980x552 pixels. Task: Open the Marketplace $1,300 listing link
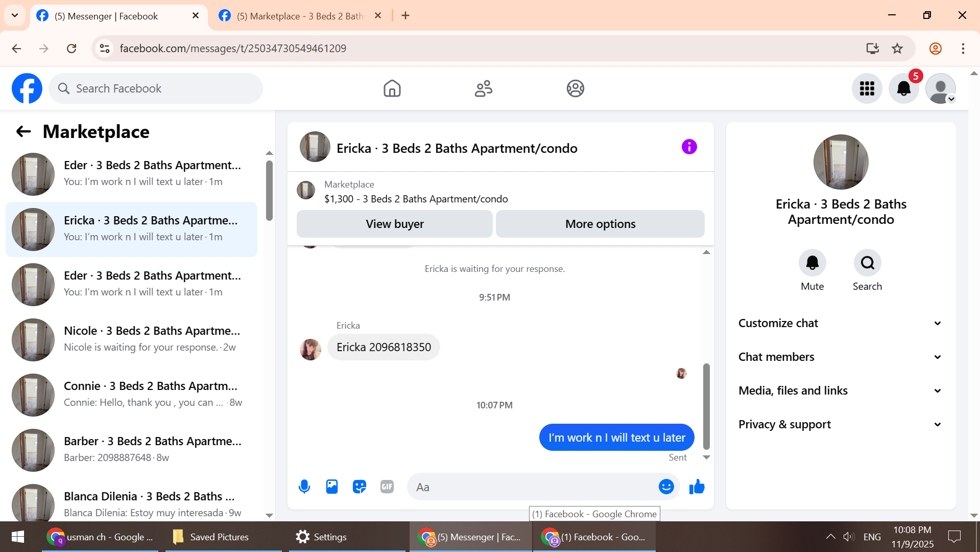[416, 199]
